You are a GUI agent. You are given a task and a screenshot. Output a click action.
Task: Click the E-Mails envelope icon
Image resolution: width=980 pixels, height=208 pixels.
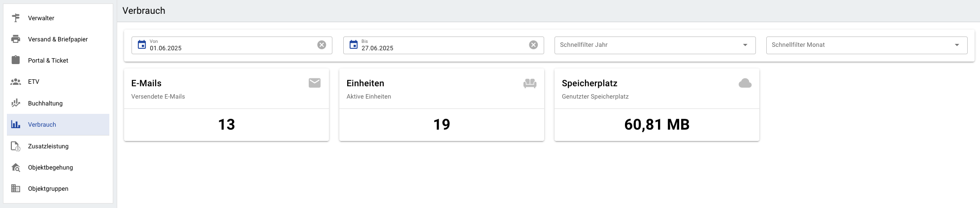[315, 83]
